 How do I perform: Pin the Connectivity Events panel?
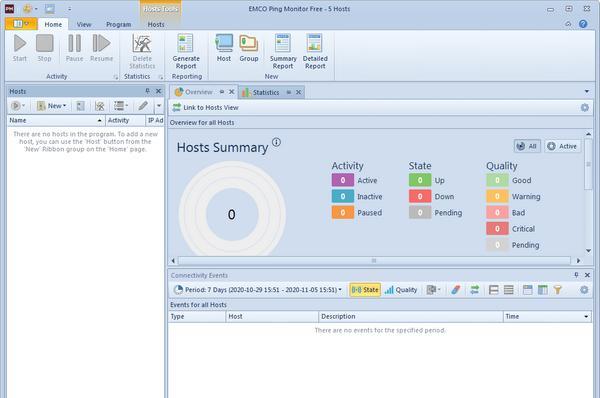coord(576,275)
